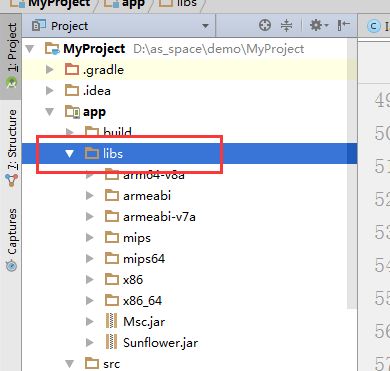
Task: Select the mips64 folder
Action: pos(144,259)
